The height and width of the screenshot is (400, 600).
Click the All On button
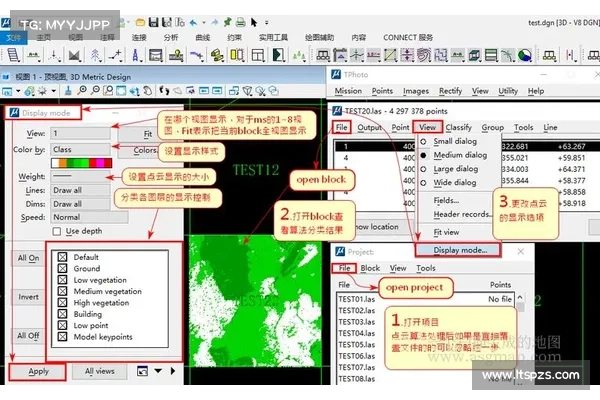[x=28, y=258]
